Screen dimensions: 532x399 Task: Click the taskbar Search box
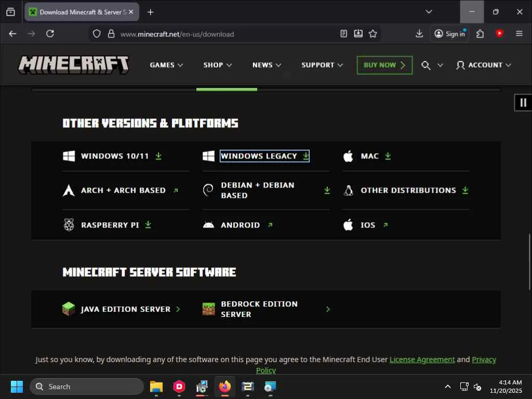coord(87,387)
